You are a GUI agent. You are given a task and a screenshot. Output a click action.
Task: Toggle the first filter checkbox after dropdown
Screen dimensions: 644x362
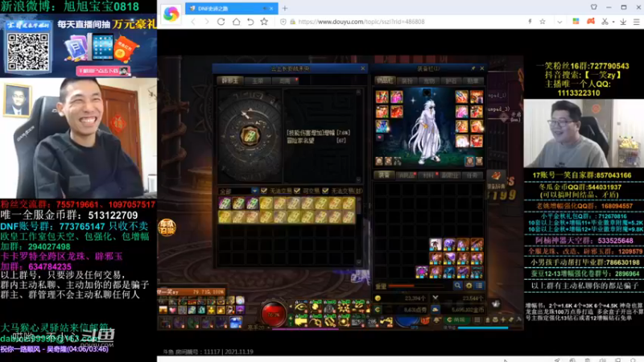[264, 191]
